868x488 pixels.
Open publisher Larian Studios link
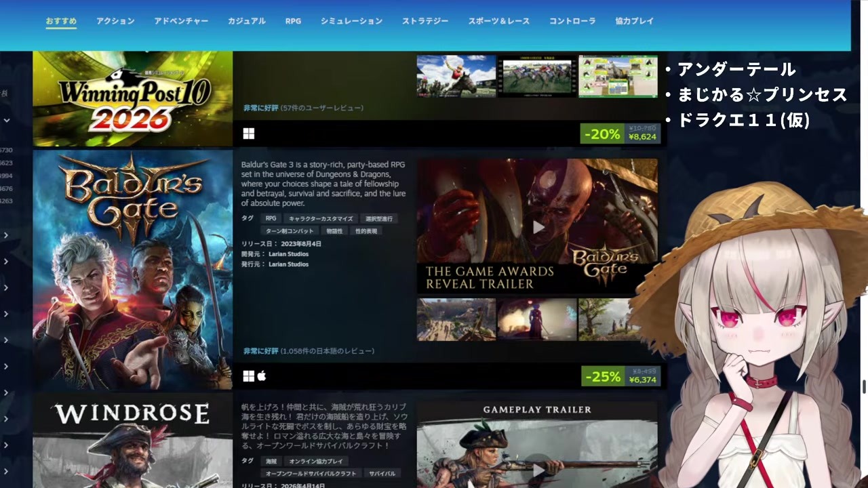288,264
